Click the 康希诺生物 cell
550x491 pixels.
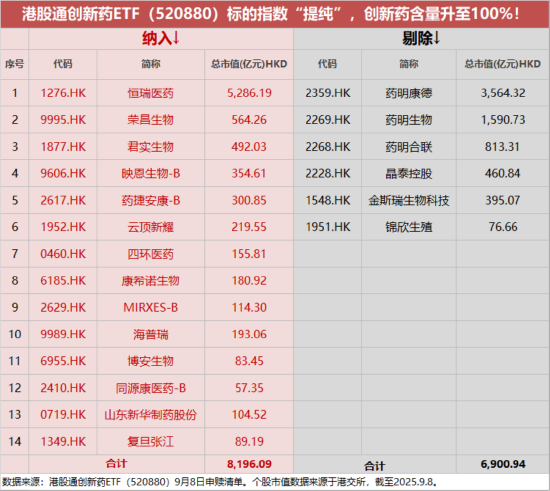coord(150,281)
